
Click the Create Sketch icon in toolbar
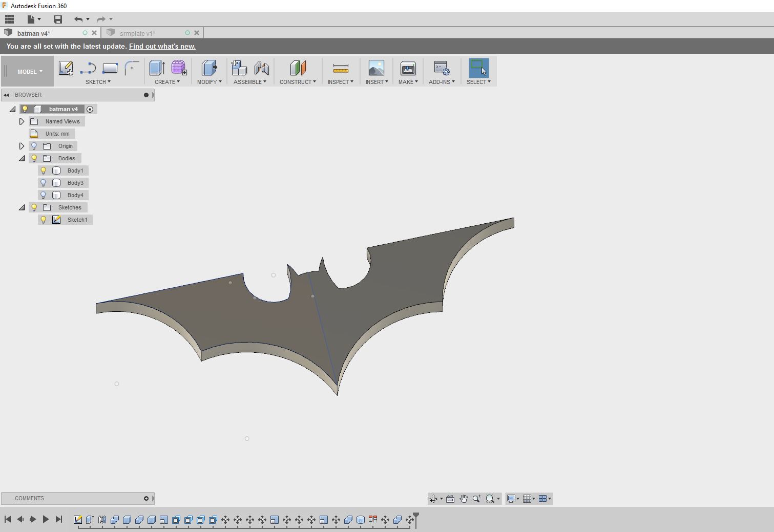(x=66, y=68)
